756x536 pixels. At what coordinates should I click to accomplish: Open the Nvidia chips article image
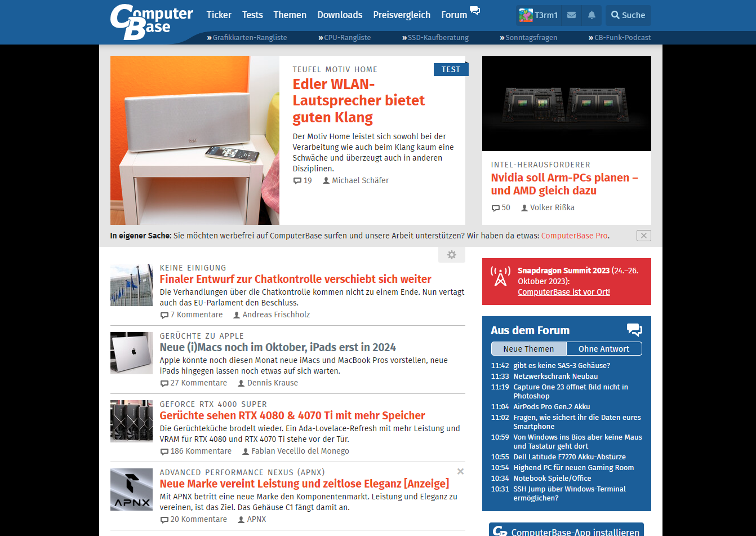tap(567, 103)
